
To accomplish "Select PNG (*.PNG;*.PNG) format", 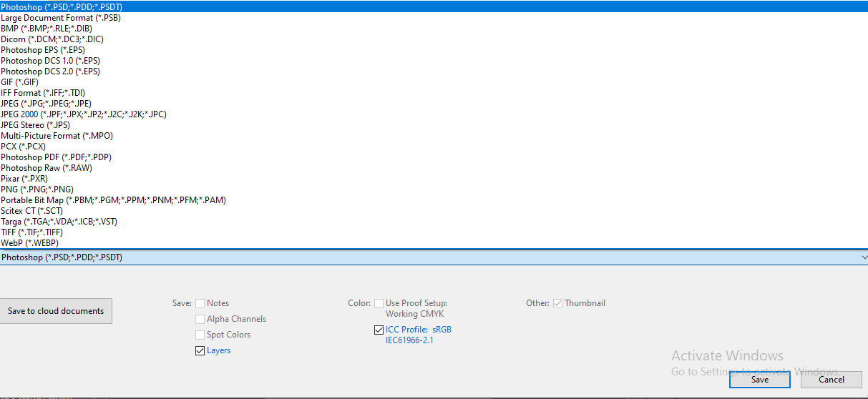I will click(434, 189).
